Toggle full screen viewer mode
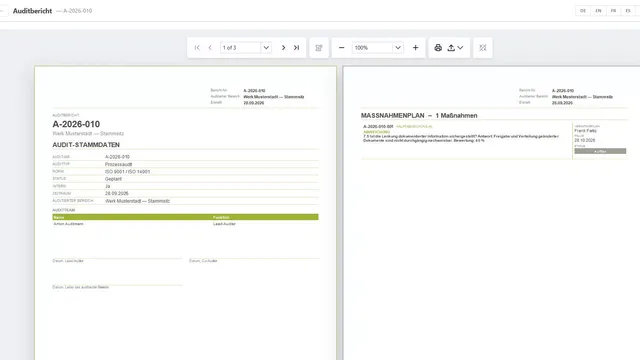This screenshot has width=640, height=360. click(x=483, y=48)
